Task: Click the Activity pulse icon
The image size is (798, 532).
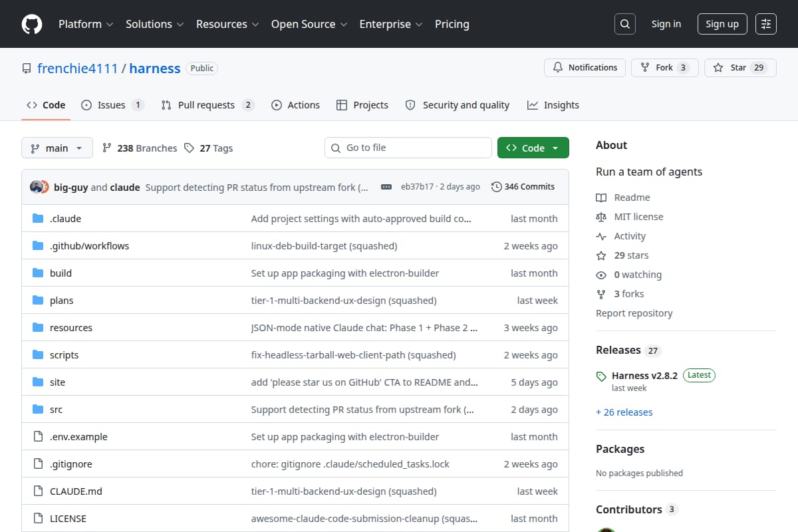Action: 601,236
